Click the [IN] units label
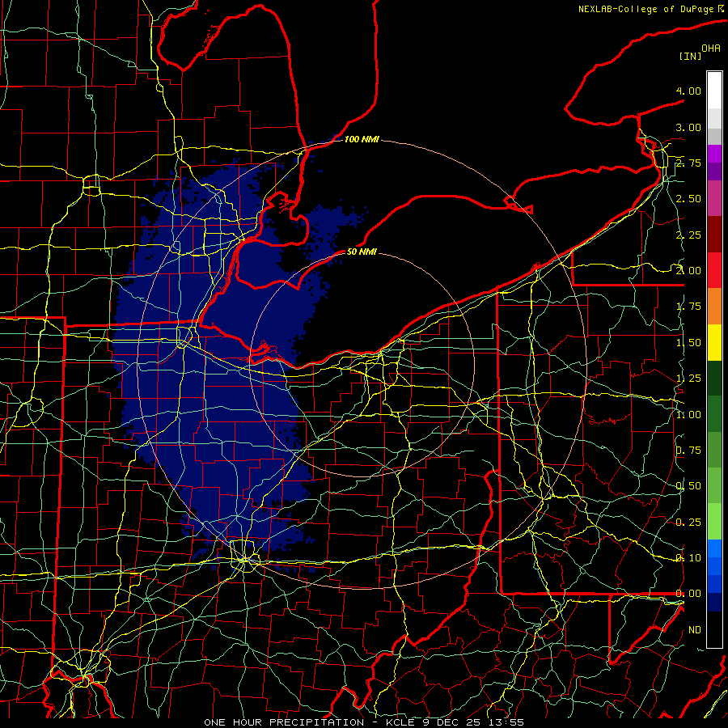Screen dimensions: 728x728 [x=691, y=56]
